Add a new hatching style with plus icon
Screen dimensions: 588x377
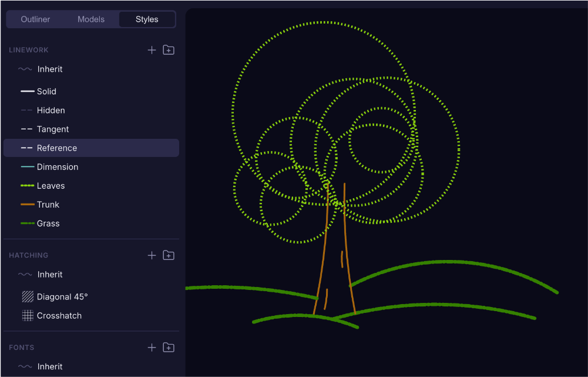point(152,255)
